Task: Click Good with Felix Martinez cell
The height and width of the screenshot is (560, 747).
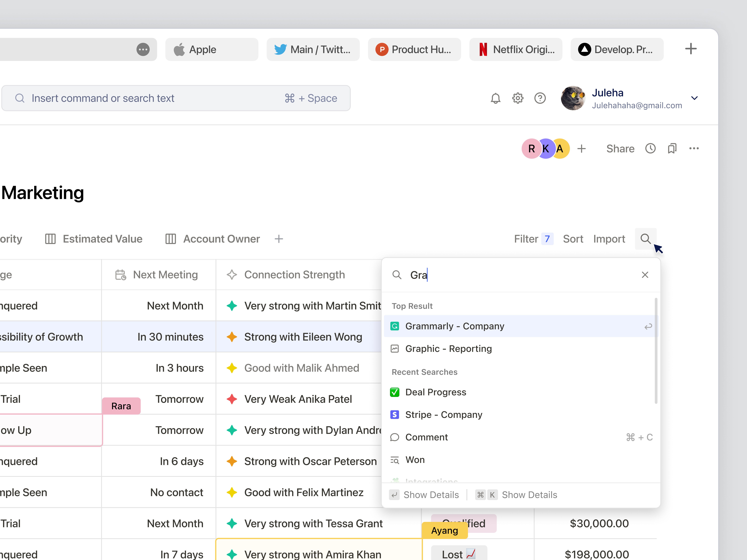Action: (299, 492)
